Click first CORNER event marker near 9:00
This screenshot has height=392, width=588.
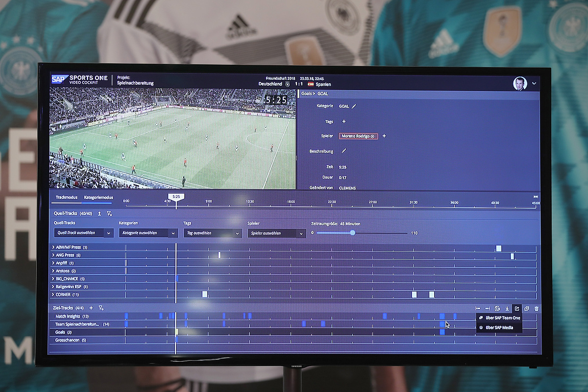[x=205, y=294]
